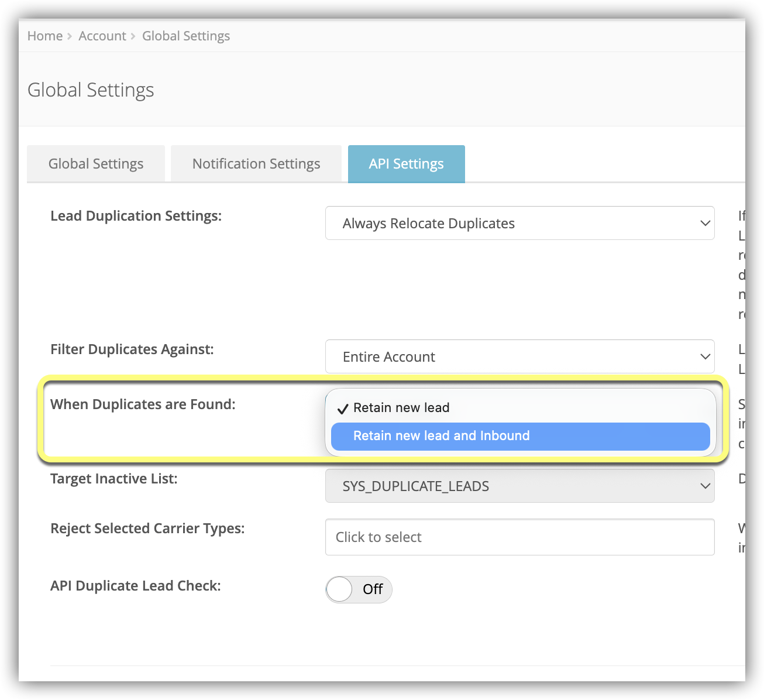This screenshot has height=700, width=764.
Task: Open the SYS_DUPLICATE_LEADS dropdown
Action: coord(519,486)
